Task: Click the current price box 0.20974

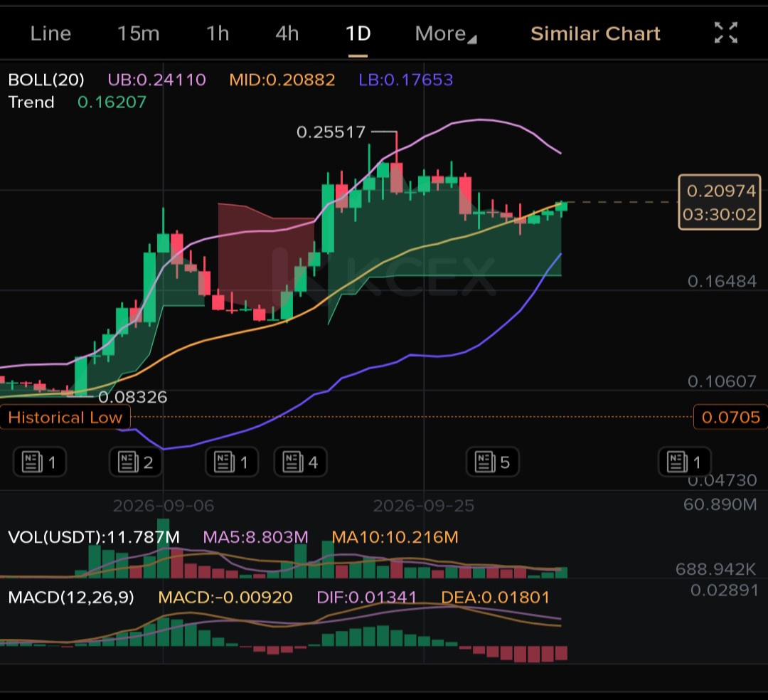Action: [x=719, y=202]
